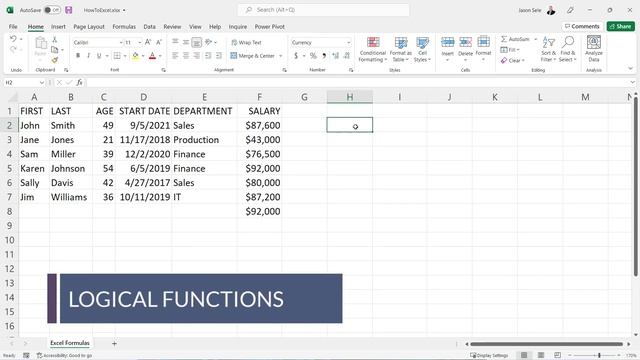Switch to Page Break Preview in status bar

tap(558, 355)
